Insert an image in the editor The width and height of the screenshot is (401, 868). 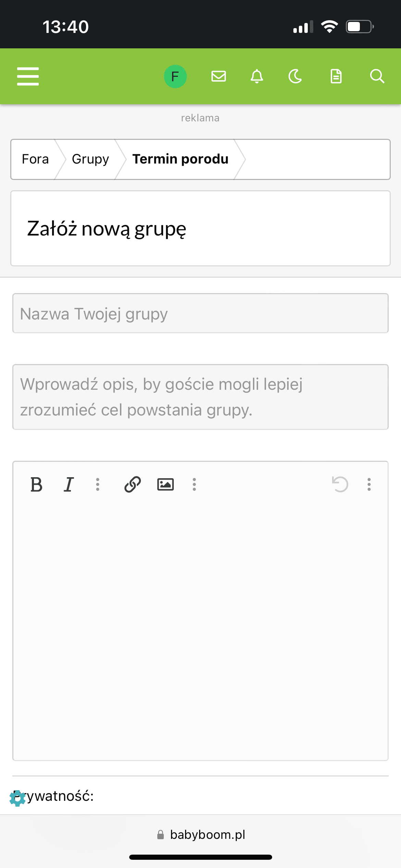click(x=165, y=484)
